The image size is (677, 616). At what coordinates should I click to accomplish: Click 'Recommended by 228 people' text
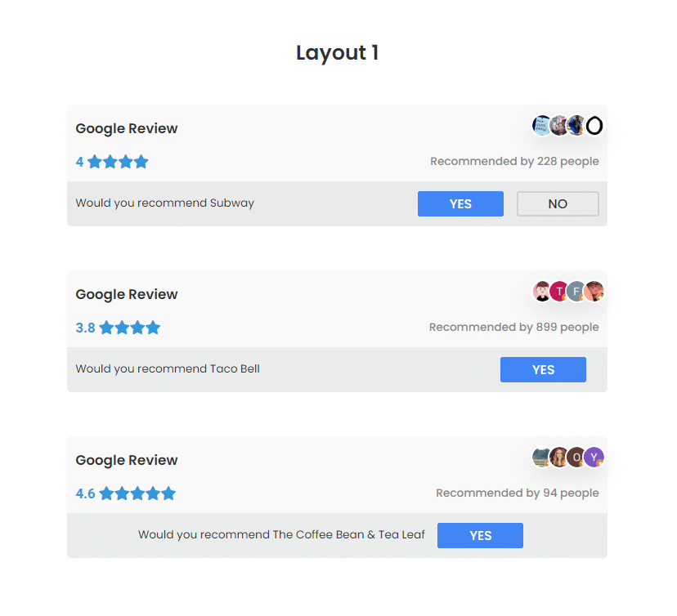(x=514, y=161)
